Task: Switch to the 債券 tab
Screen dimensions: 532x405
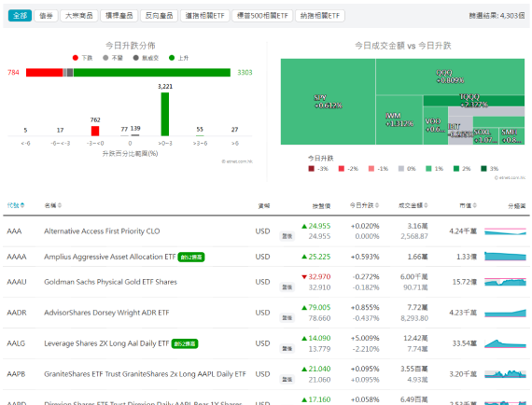Action: tap(46, 16)
